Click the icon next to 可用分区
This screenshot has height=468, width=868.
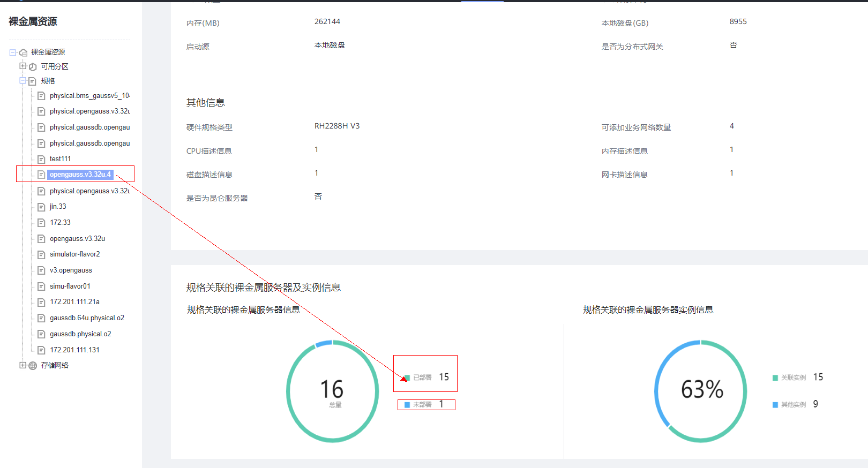point(33,67)
